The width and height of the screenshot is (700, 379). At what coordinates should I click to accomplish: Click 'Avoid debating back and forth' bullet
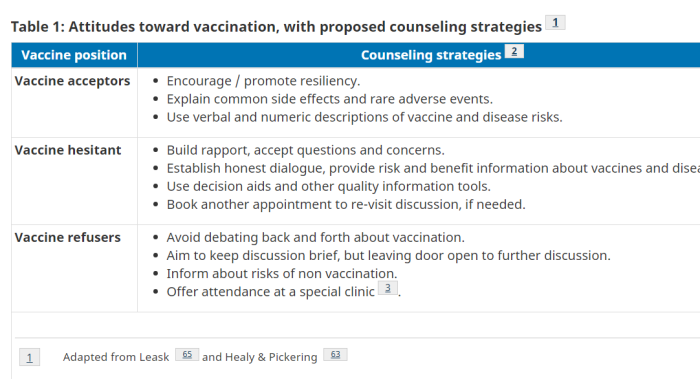click(316, 237)
